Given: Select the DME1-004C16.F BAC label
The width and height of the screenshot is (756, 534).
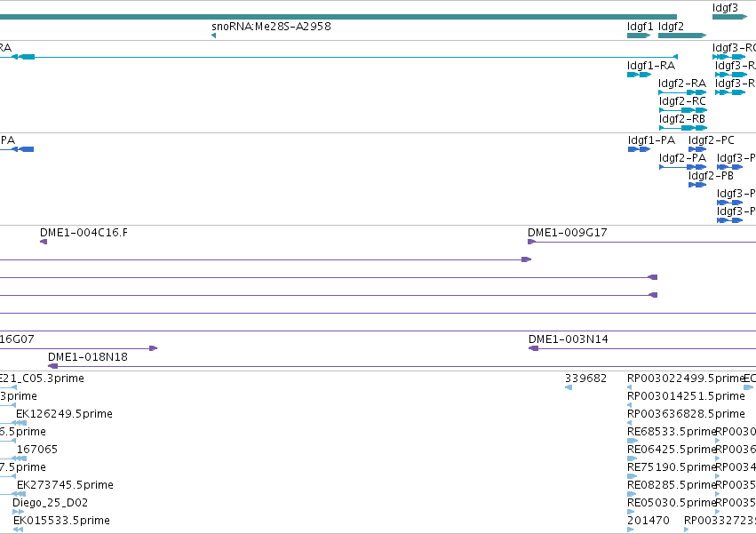Looking at the screenshot, I should tap(84, 233).
